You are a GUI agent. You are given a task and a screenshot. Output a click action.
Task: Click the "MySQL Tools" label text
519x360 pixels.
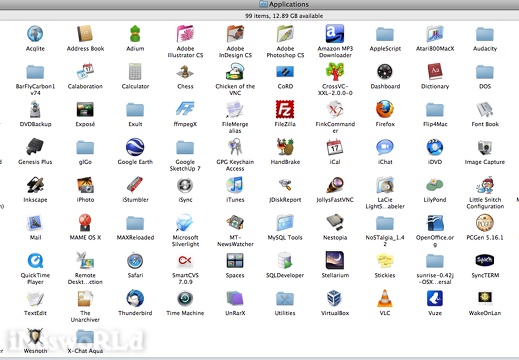(x=285, y=237)
